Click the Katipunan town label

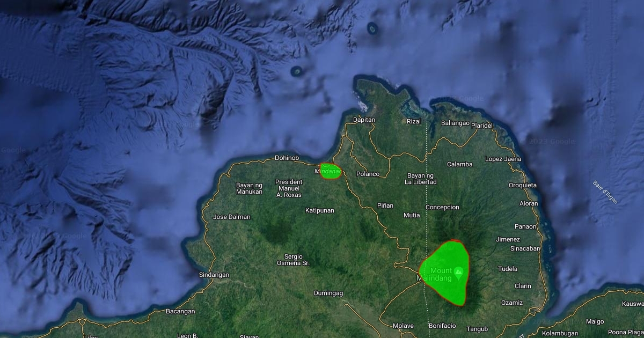[320, 210]
